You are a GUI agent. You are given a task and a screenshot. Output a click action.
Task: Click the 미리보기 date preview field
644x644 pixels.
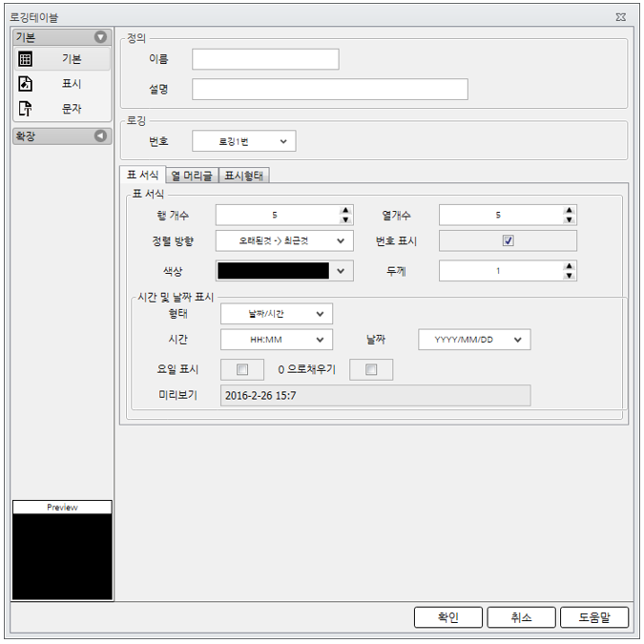click(x=375, y=396)
